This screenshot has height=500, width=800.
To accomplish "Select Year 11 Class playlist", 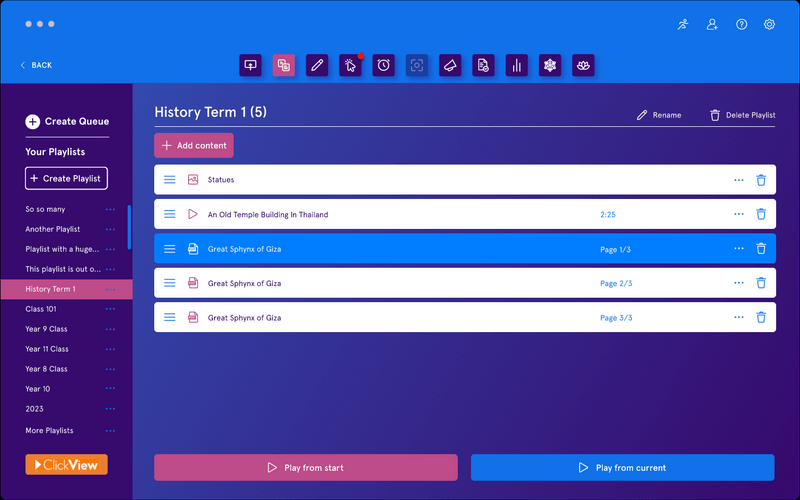I will (x=47, y=349).
